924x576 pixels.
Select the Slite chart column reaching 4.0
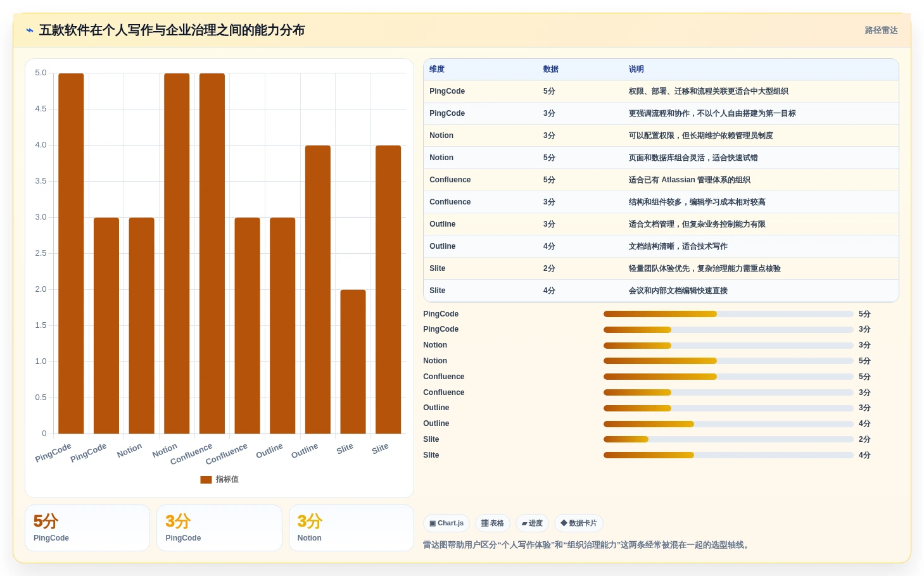click(x=388, y=289)
